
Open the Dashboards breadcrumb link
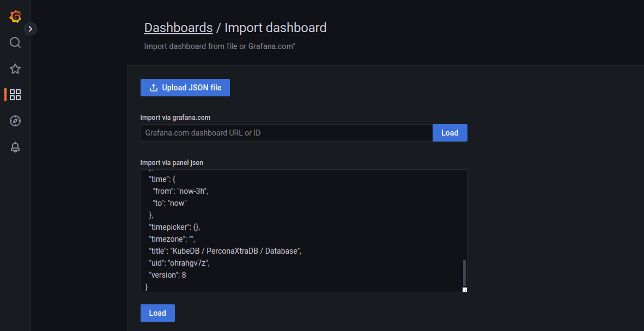(x=178, y=27)
